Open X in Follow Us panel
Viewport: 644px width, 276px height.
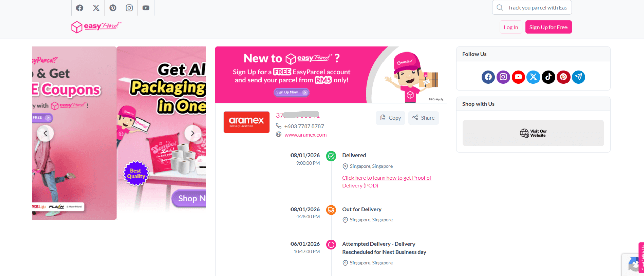(x=533, y=77)
